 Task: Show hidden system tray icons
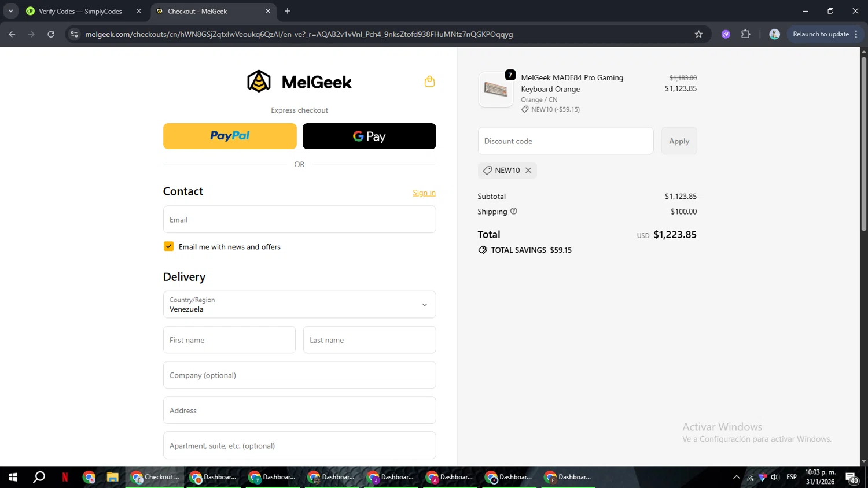pyautogui.click(x=737, y=477)
